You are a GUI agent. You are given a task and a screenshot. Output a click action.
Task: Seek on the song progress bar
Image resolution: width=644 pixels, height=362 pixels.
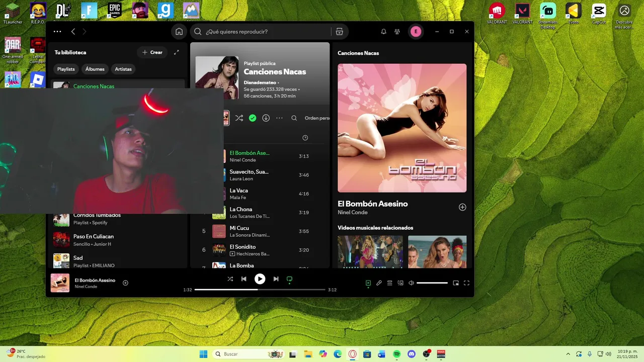pyautogui.click(x=260, y=290)
